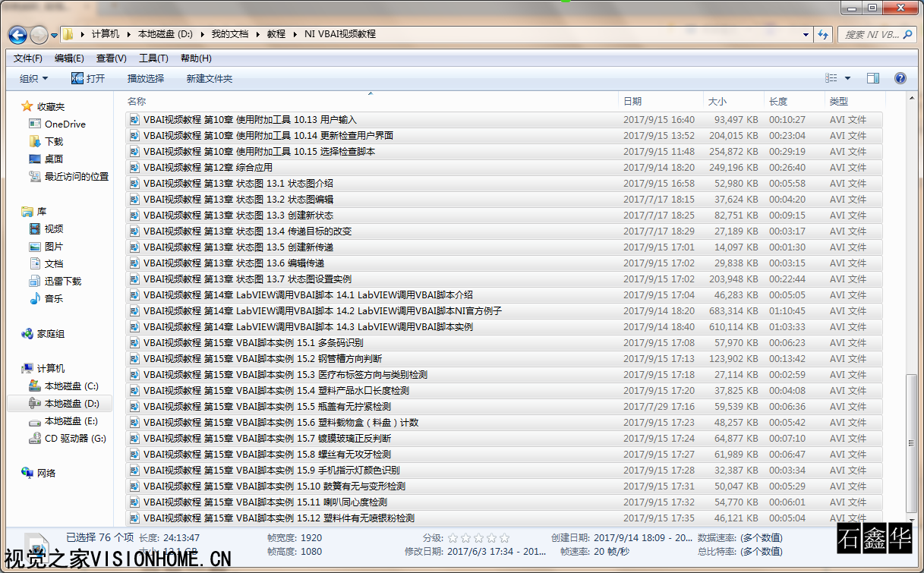Viewport: 924px width, 573px height.
Task: Open the 帮助(H) menu
Action: point(196,58)
